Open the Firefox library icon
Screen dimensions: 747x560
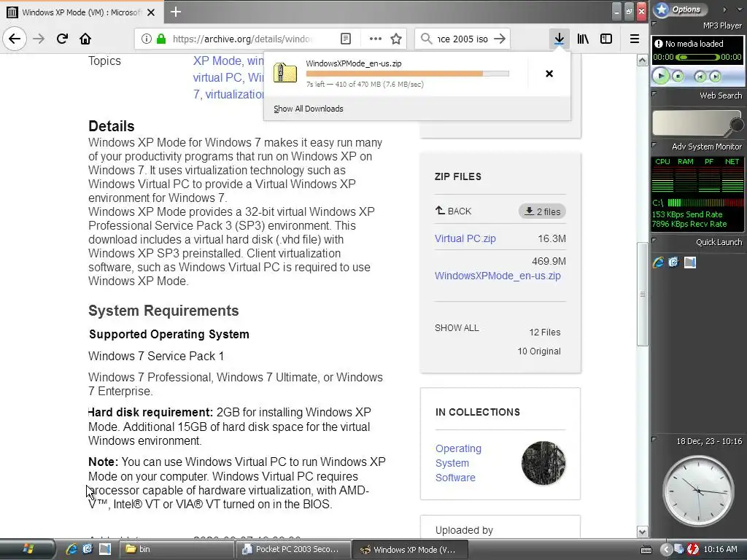(583, 39)
